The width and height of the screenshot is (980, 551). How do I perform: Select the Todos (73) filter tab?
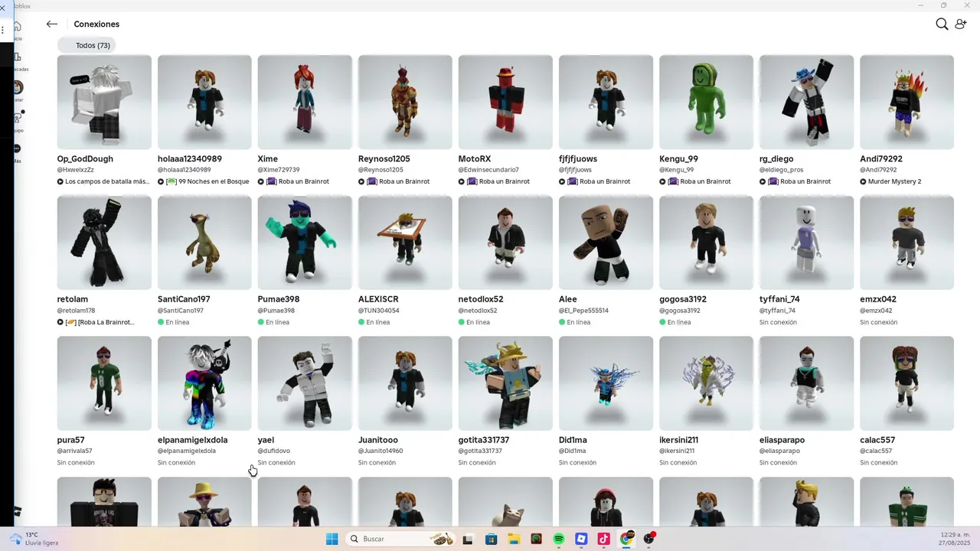(87, 45)
